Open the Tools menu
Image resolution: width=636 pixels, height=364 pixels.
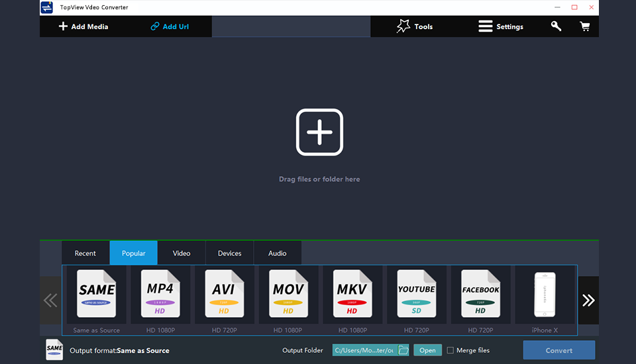(x=415, y=26)
